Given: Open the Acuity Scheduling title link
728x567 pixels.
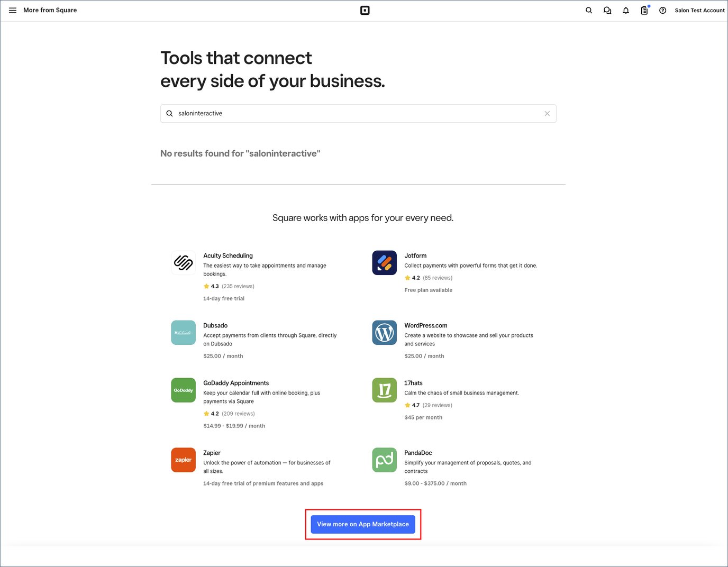Looking at the screenshot, I should pyautogui.click(x=228, y=255).
